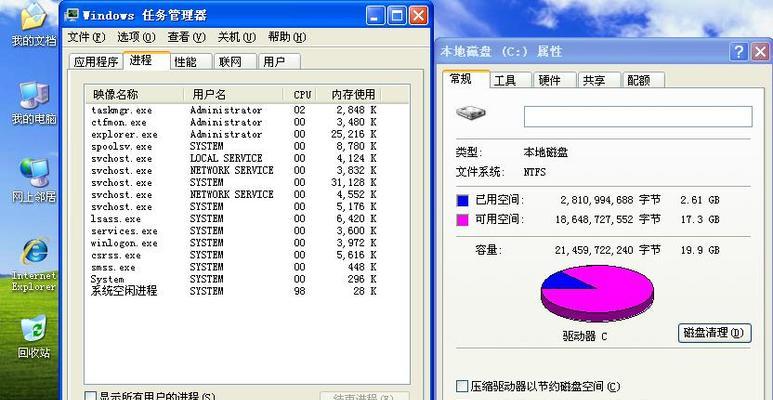Maximize the Task Manager window
Viewport: 773px width, 400px height.
(x=397, y=15)
